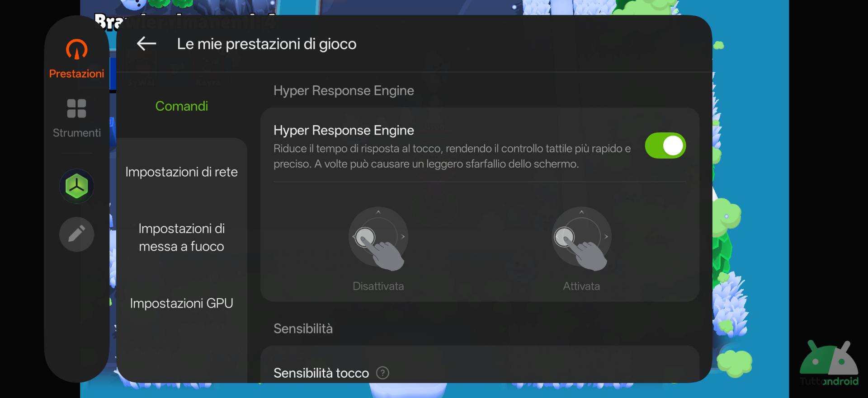Image resolution: width=868 pixels, height=398 pixels.
Task: Tap the joystick illustration above Disattivata
Action: [x=378, y=238]
